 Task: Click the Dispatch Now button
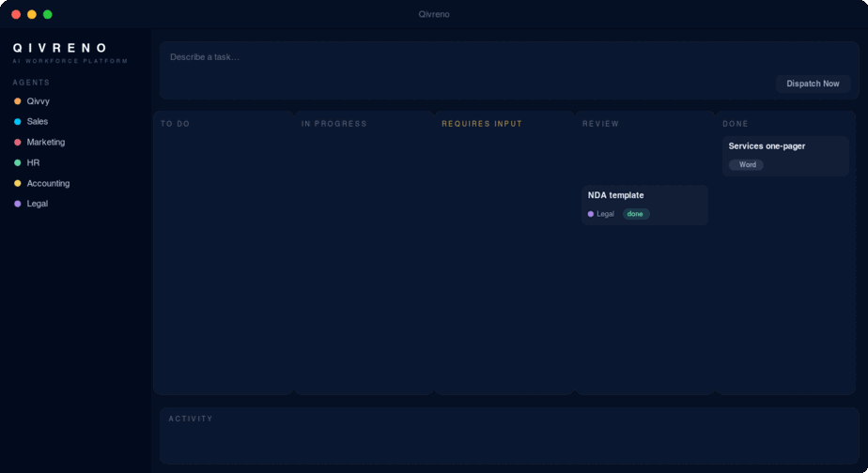click(813, 84)
